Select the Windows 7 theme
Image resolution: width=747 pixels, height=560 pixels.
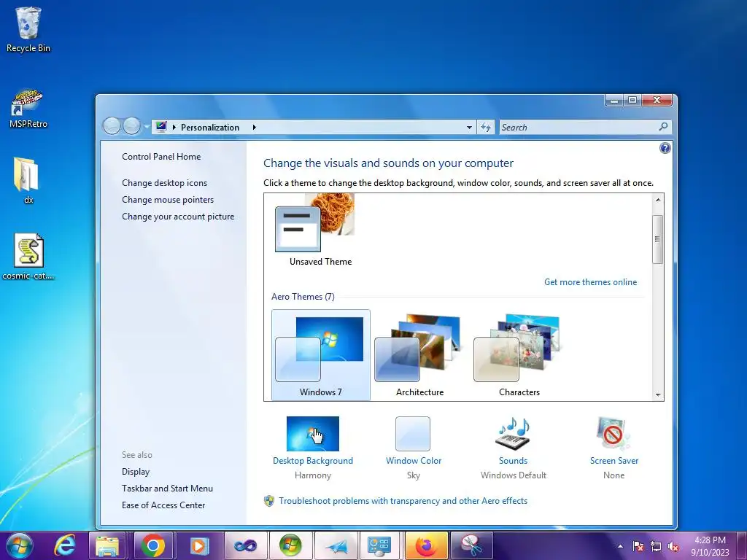pyautogui.click(x=321, y=355)
